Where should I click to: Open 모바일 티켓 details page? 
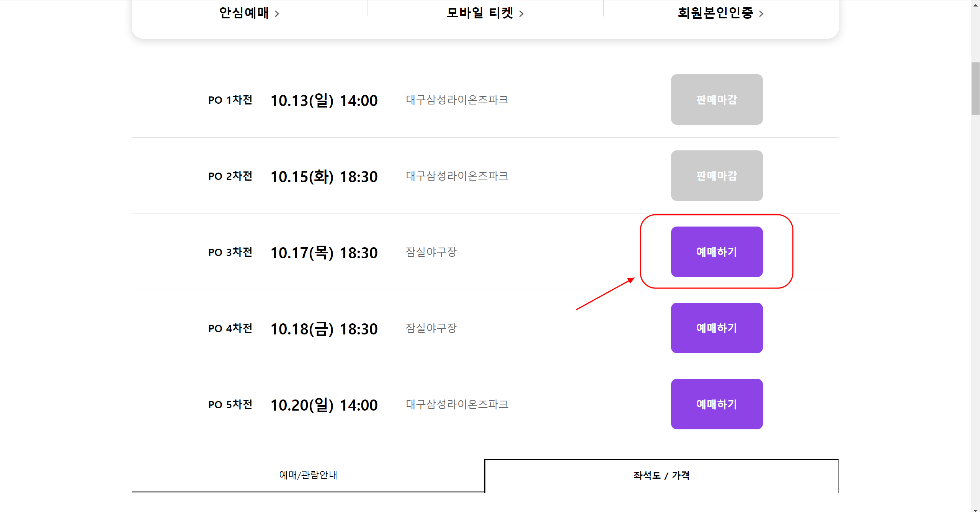pyautogui.click(x=480, y=13)
